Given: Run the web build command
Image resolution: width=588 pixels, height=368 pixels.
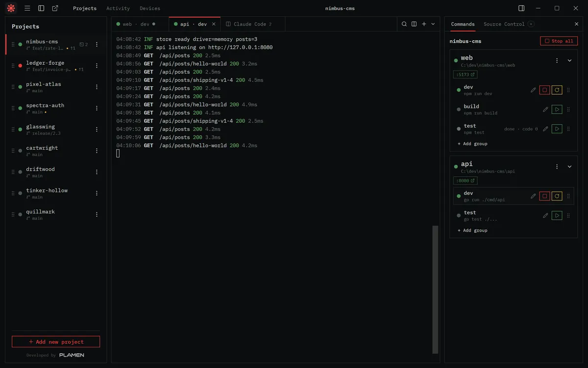Looking at the screenshot, I should (557, 109).
